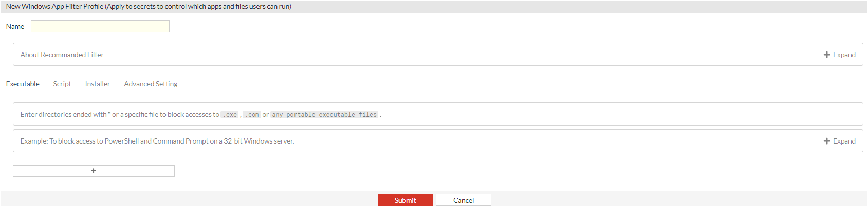Click the 'Expand' text on the PowerShell example panel

coord(844,141)
